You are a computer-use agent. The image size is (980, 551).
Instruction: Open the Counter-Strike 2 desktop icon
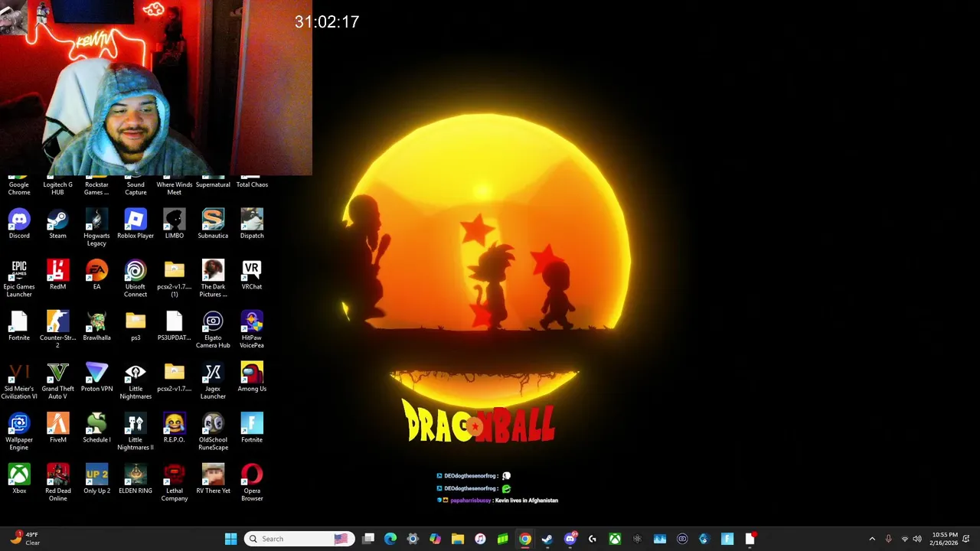pos(57,330)
